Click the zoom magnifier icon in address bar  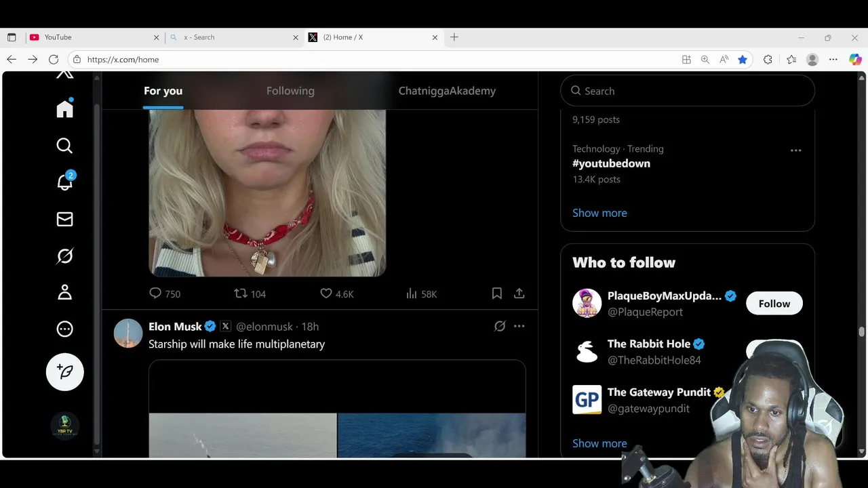tap(705, 60)
